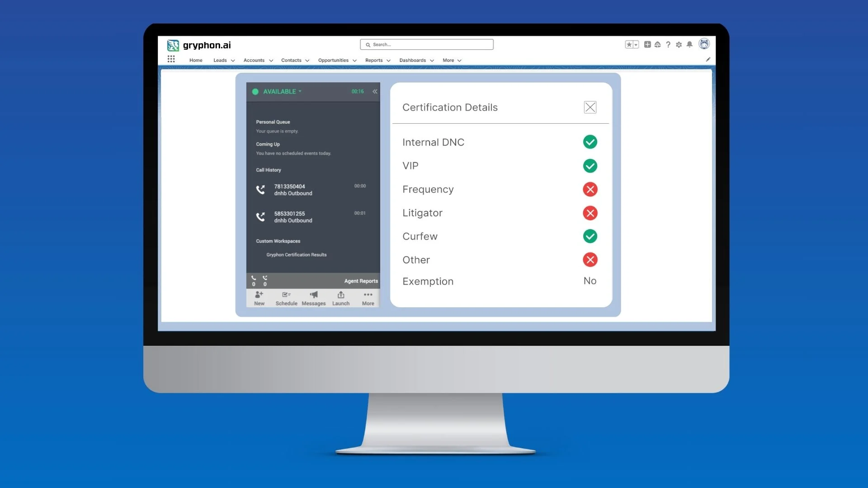Close the Certification Details panel

[x=590, y=107]
